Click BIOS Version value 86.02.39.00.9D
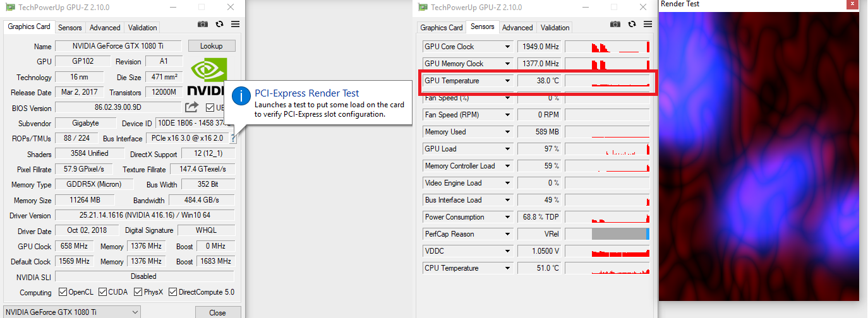868x318 pixels. click(118, 108)
